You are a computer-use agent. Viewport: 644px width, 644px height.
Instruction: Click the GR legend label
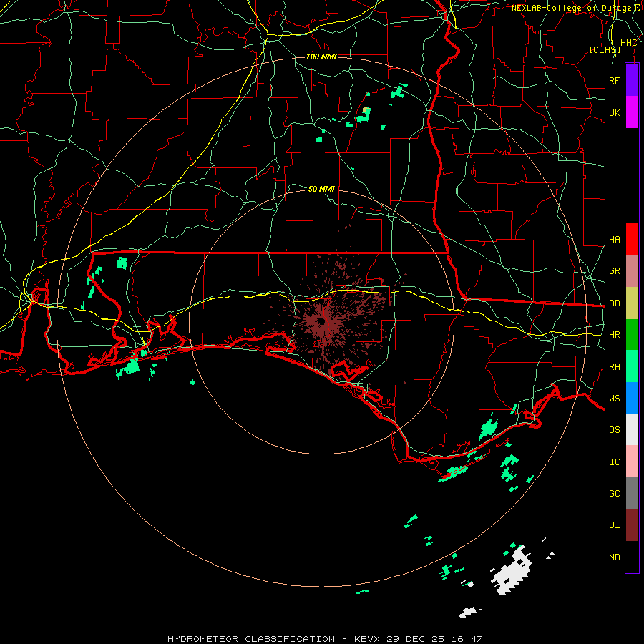click(614, 271)
